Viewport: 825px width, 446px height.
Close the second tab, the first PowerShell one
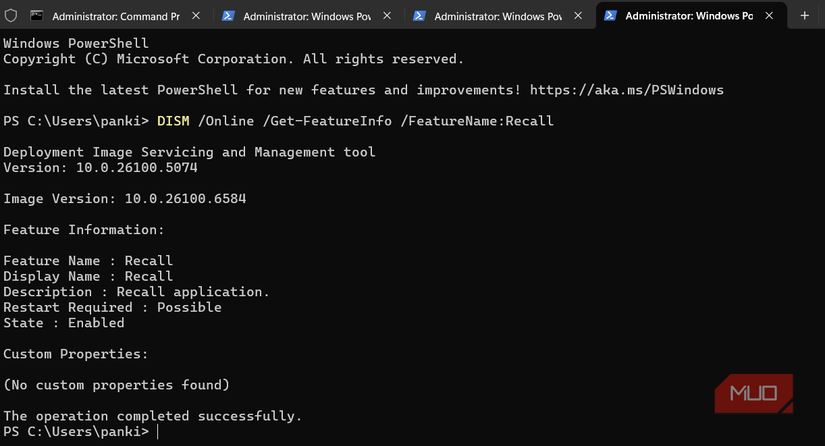coord(388,16)
